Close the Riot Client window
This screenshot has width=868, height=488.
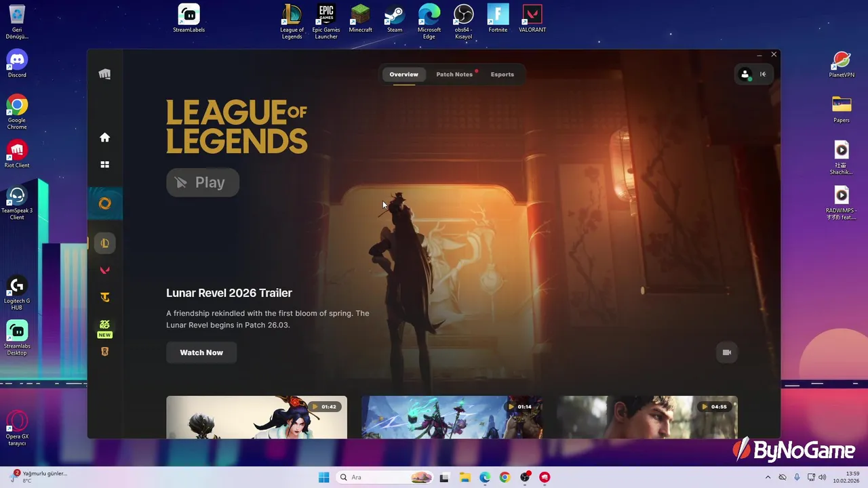tap(774, 55)
